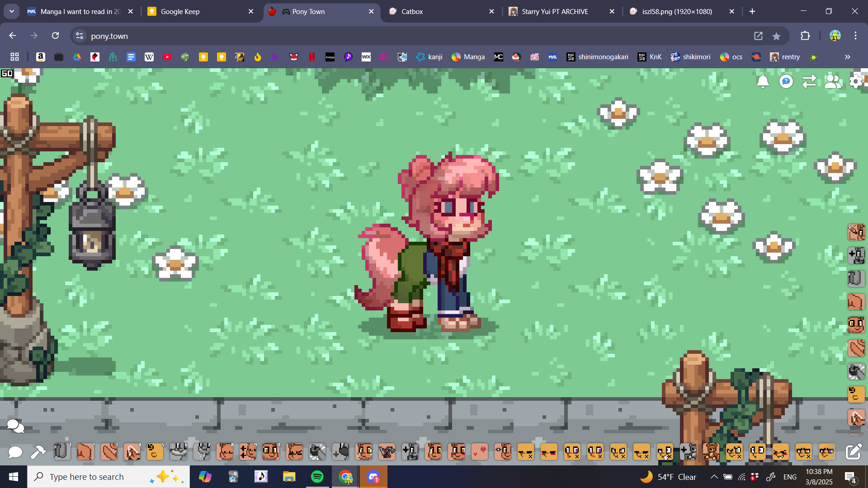This screenshot has height=488, width=868.
Task: Click the pink hearts emote slot
Action: point(479,451)
